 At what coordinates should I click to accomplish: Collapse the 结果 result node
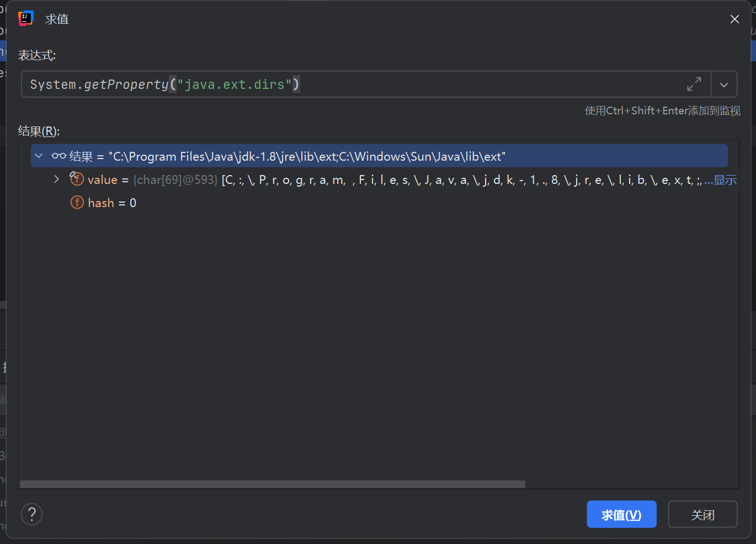(x=38, y=156)
